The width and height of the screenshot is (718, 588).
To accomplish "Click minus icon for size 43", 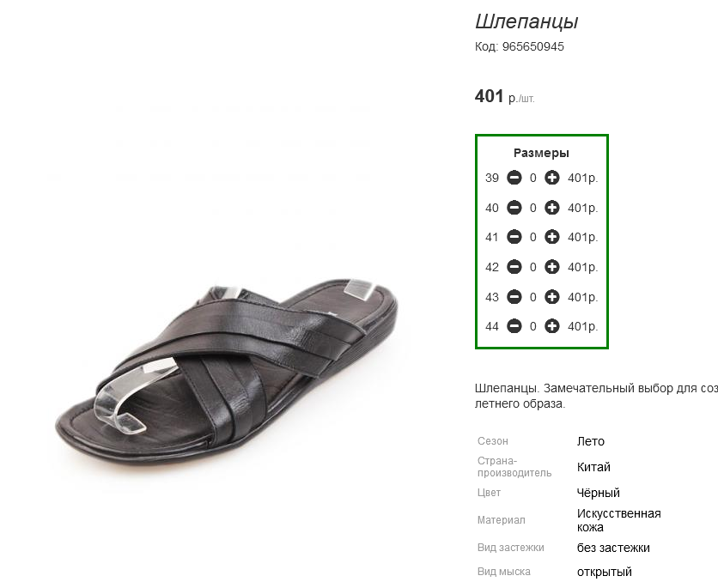I will 514,297.
